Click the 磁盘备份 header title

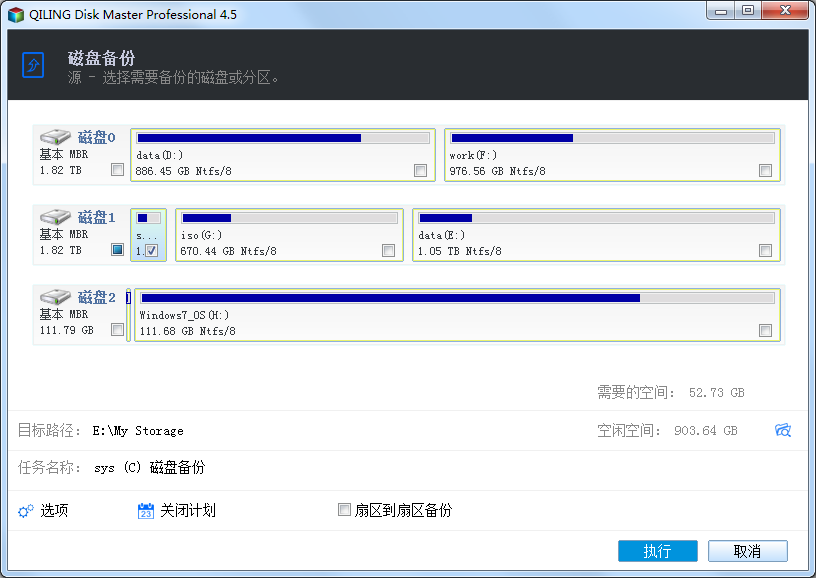[x=101, y=58]
